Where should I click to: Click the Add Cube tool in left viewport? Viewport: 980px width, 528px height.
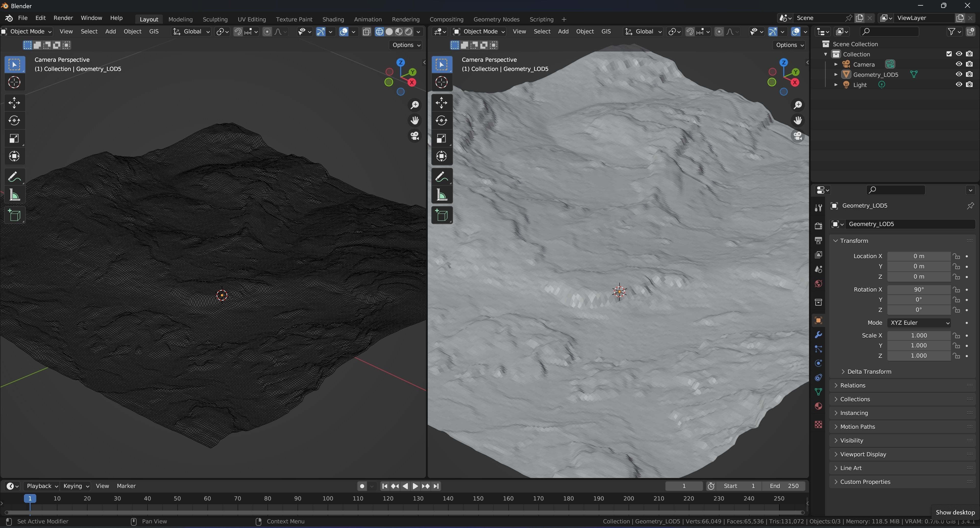pyautogui.click(x=14, y=216)
